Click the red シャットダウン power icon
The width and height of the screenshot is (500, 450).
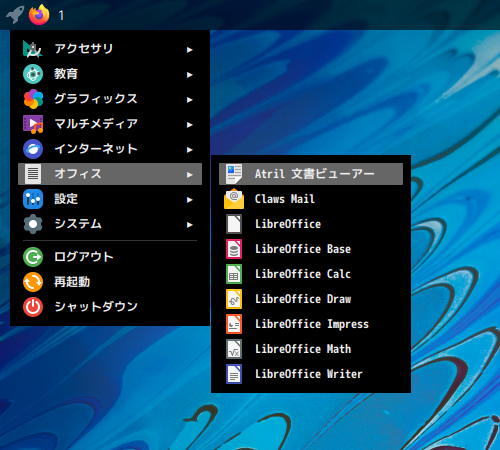coord(33,307)
